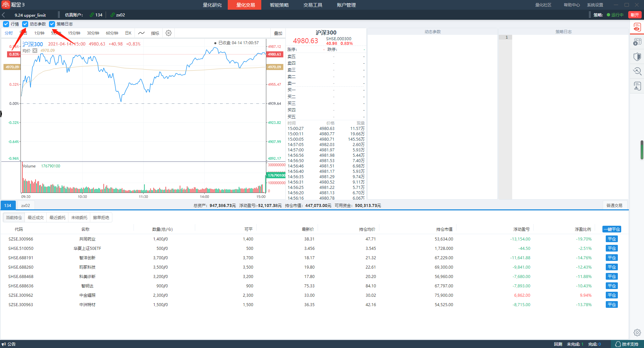Select the 1分钟 chart period
The image size is (644, 348).
click(39, 33)
